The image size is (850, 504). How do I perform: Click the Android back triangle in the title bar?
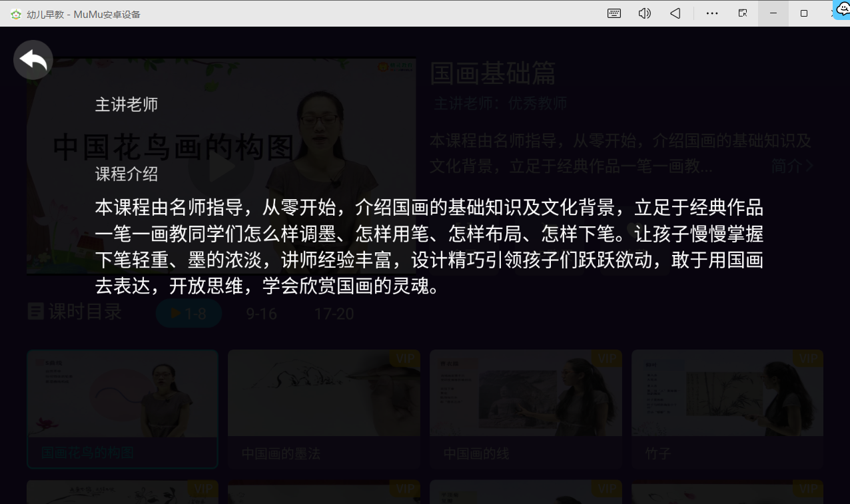coord(675,13)
